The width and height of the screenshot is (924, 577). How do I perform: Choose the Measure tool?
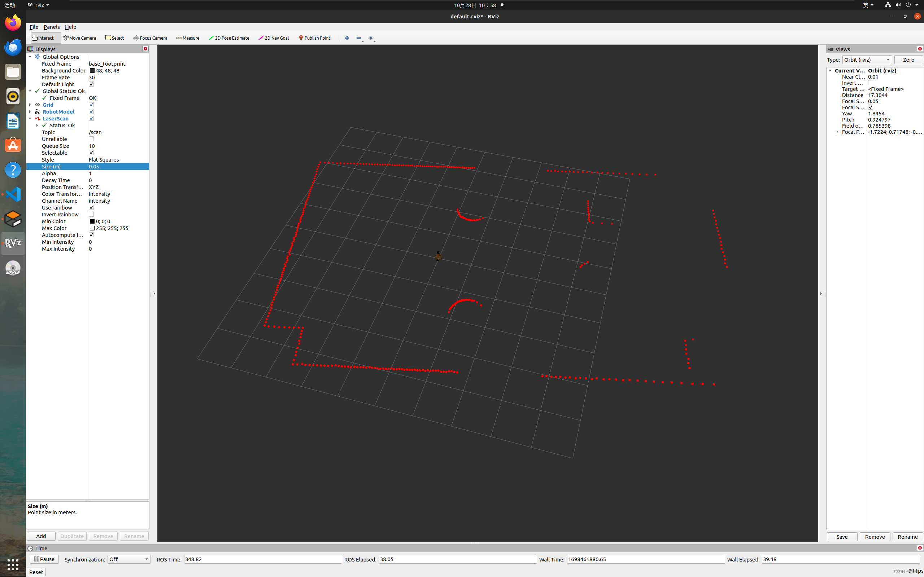point(188,38)
